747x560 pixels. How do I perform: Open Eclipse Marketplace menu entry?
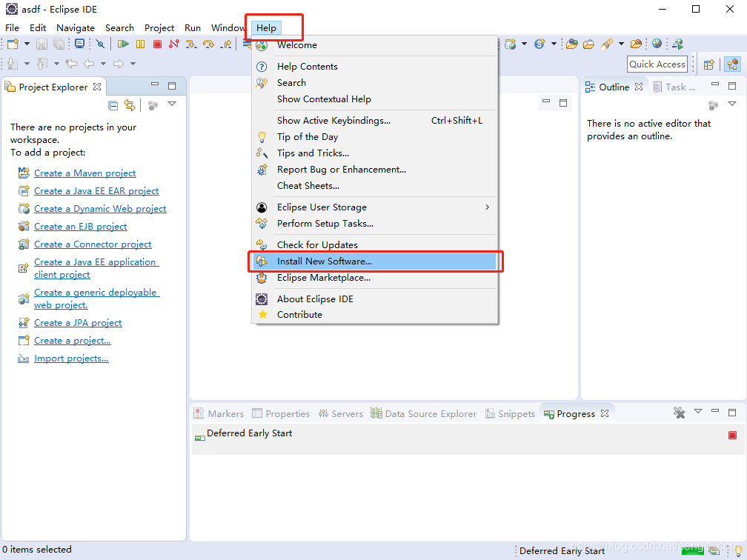[x=375, y=278]
